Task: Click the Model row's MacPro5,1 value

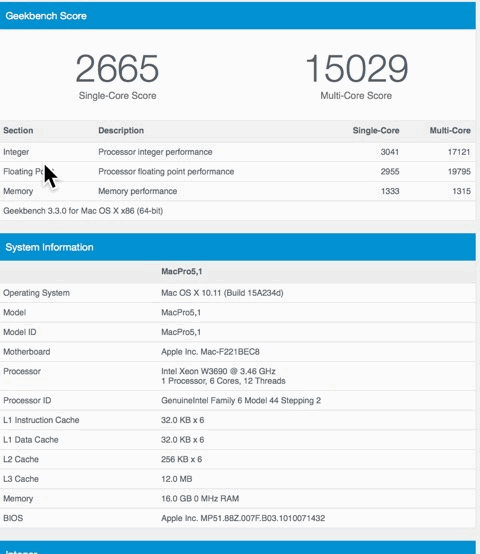Action: click(x=181, y=313)
